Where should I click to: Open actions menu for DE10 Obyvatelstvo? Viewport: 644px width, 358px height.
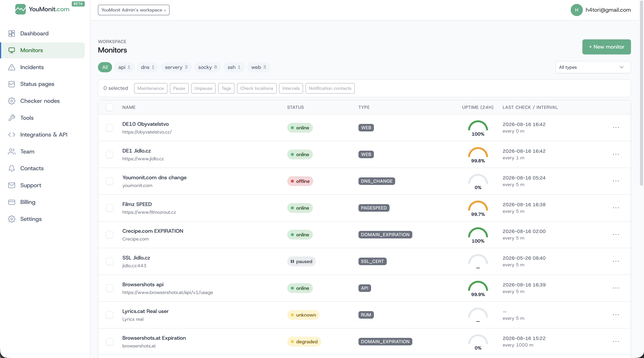click(x=616, y=127)
